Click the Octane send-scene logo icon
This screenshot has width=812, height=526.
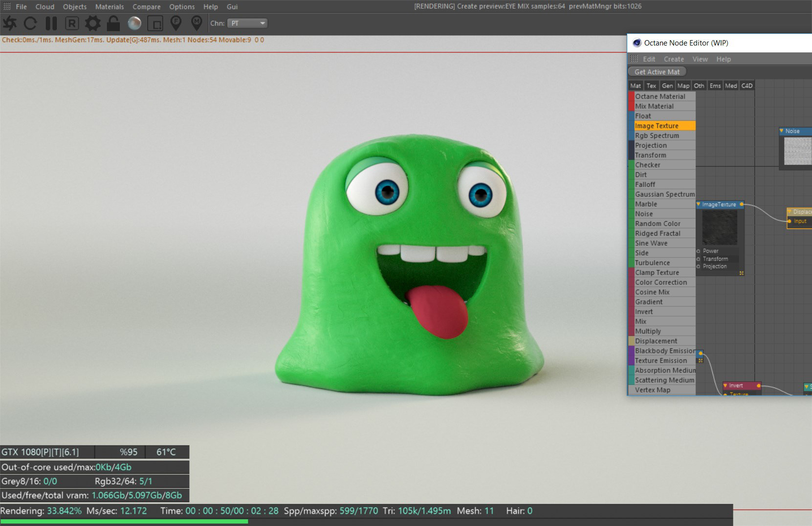pos(9,23)
